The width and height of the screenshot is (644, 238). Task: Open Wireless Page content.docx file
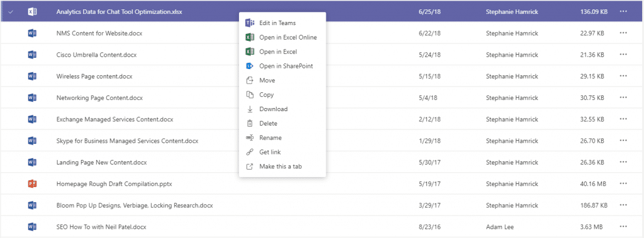pyautogui.click(x=94, y=77)
